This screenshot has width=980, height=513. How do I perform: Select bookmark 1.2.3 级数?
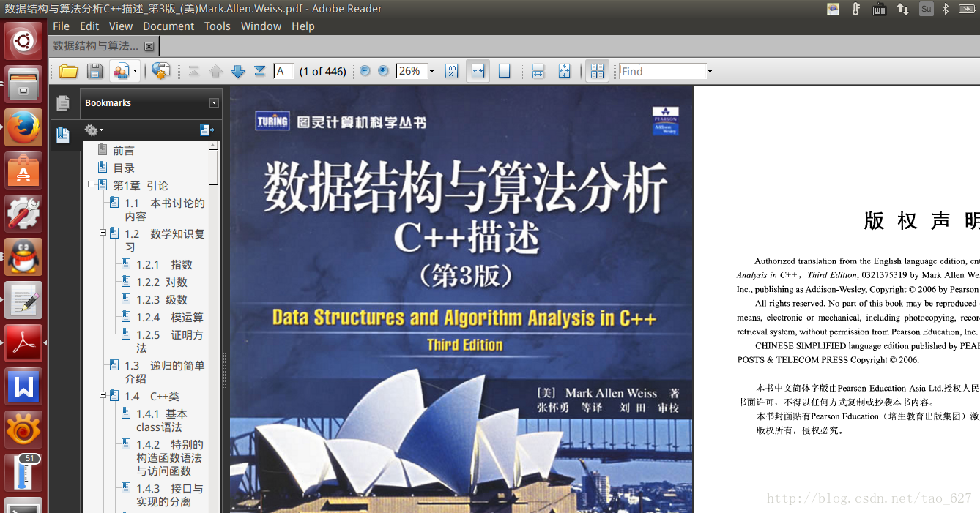pyautogui.click(x=161, y=299)
